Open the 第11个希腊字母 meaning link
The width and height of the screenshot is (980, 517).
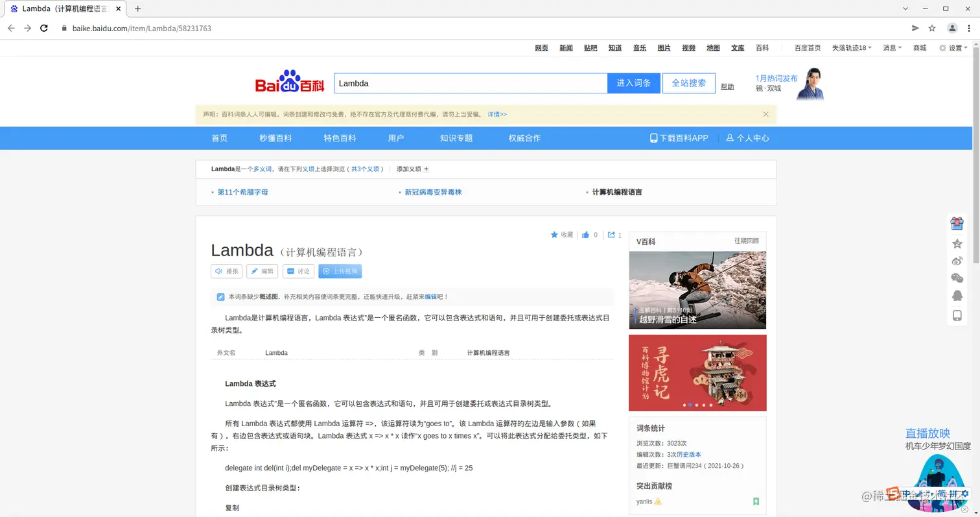click(242, 192)
